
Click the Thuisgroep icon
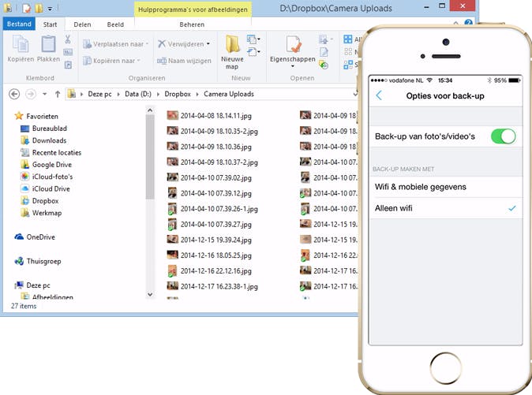(19, 261)
